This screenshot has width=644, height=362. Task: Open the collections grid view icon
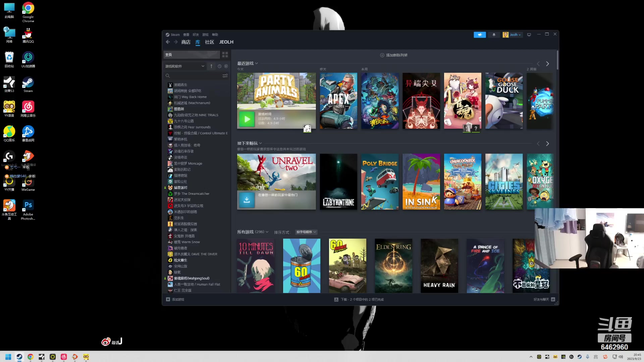click(x=225, y=55)
